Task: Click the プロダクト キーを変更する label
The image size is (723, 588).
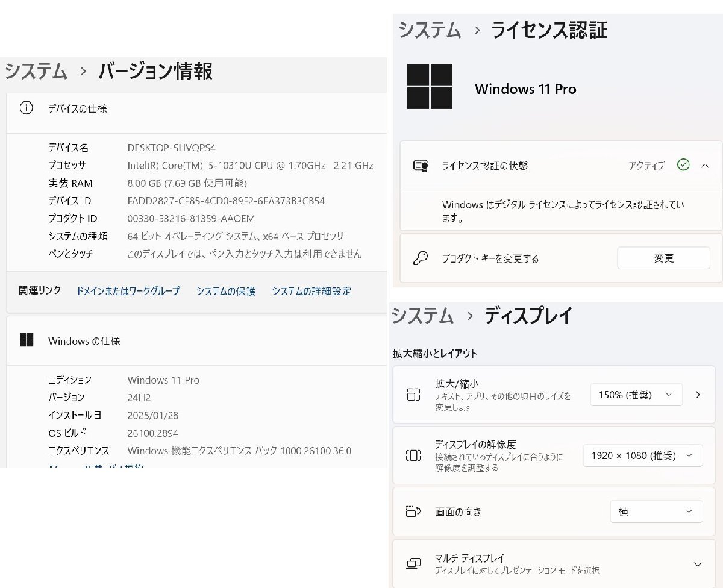Action: 490,258
